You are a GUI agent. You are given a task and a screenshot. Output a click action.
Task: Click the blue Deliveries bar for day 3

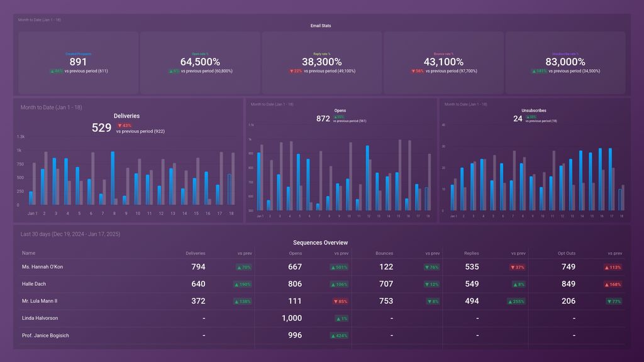54,182
